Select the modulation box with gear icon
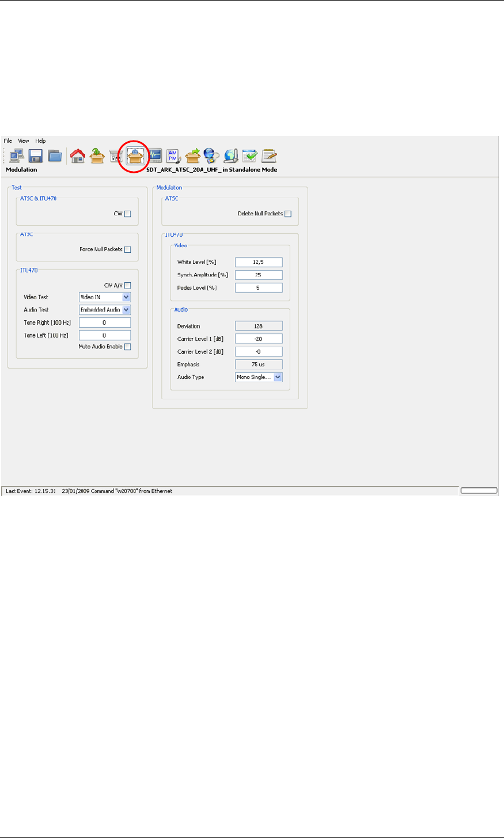This screenshot has width=504, height=838. (135, 156)
